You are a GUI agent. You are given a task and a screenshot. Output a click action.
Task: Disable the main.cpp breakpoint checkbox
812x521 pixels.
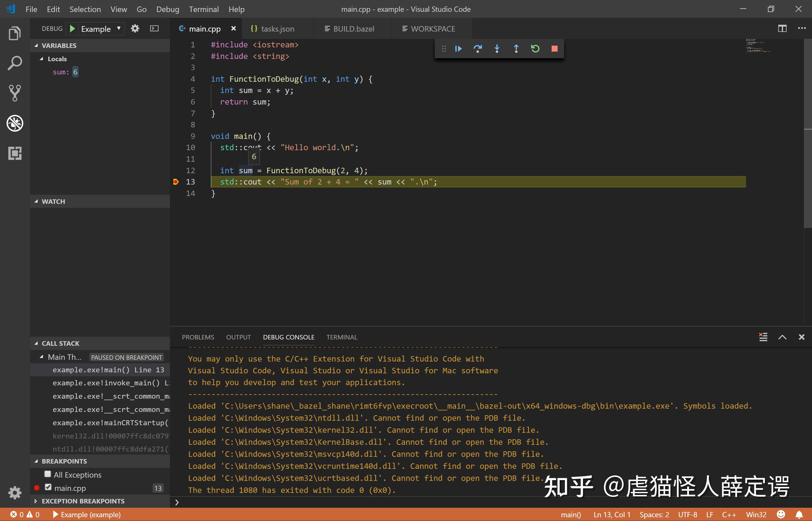pos(48,487)
